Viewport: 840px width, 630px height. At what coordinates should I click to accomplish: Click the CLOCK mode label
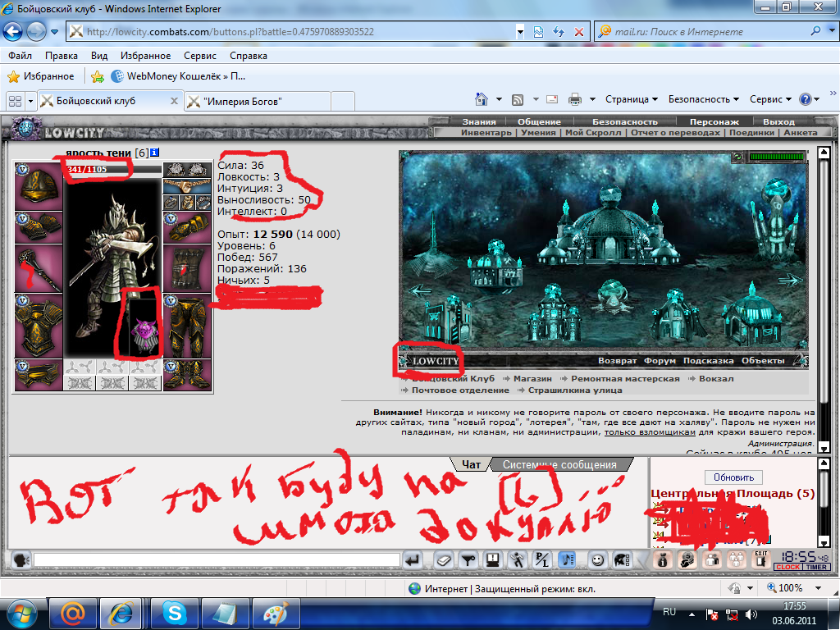(787, 568)
